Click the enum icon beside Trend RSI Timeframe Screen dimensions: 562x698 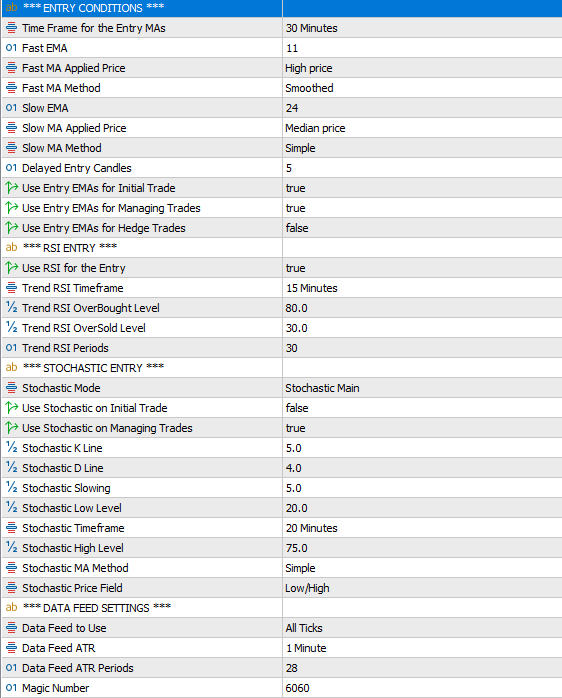pos(12,288)
